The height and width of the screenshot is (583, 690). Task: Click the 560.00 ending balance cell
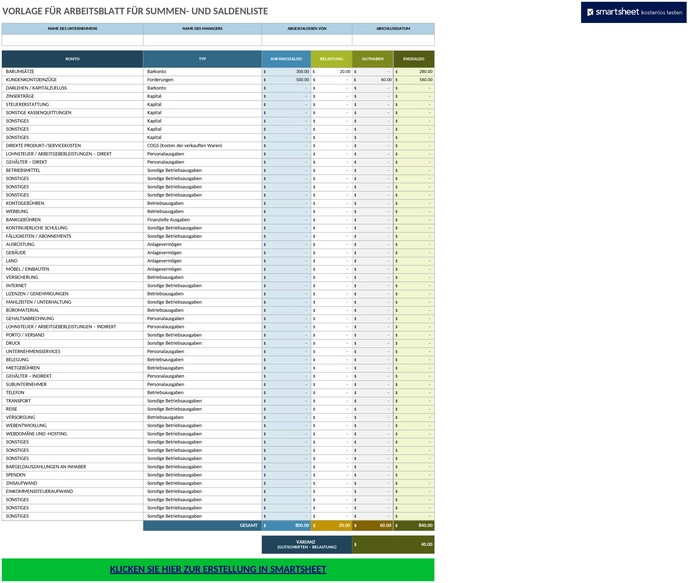click(x=414, y=80)
